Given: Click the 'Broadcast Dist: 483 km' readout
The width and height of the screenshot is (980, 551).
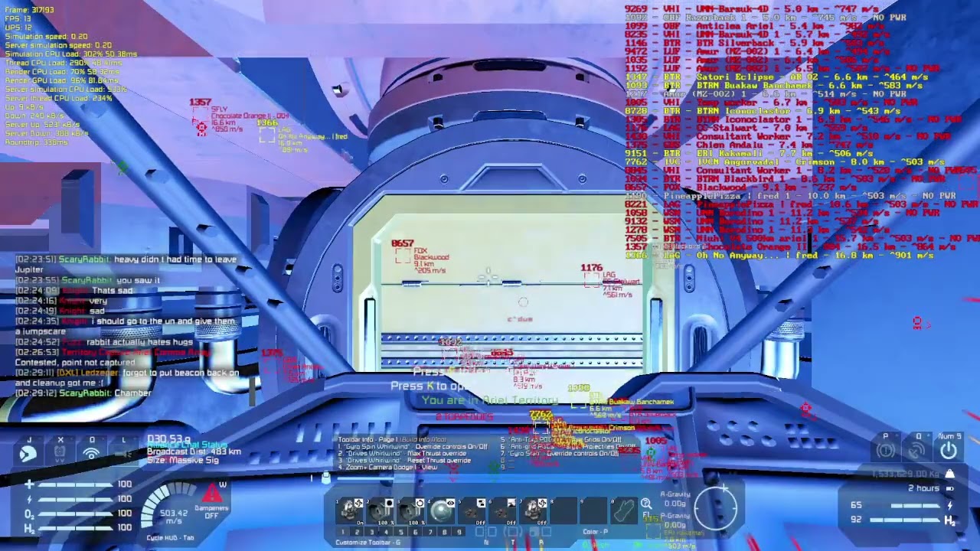Looking at the screenshot, I should click(x=194, y=452).
